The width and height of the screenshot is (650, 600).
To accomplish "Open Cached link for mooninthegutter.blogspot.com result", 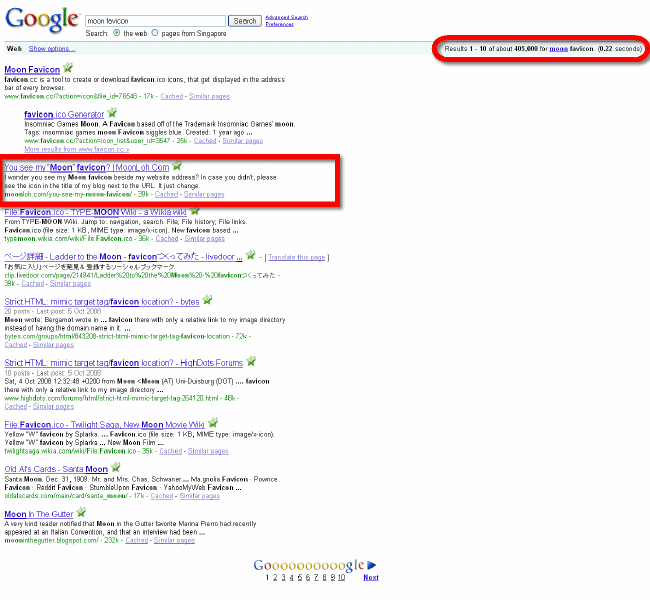I will [137, 540].
